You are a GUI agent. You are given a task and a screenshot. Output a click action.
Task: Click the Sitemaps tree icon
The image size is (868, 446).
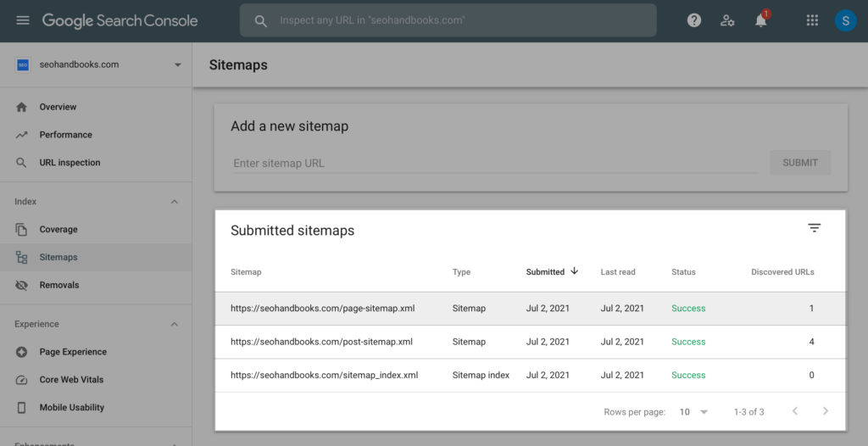point(21,257)
